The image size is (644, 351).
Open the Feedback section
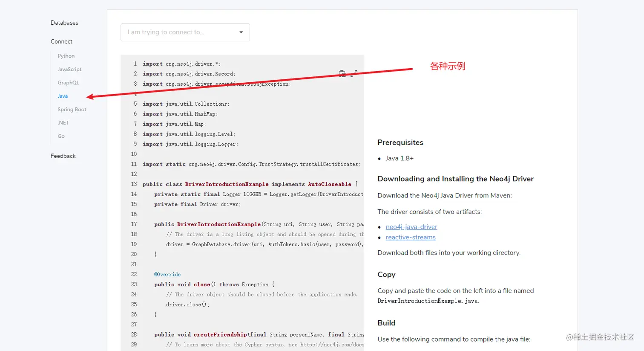[x=63, y=156]
